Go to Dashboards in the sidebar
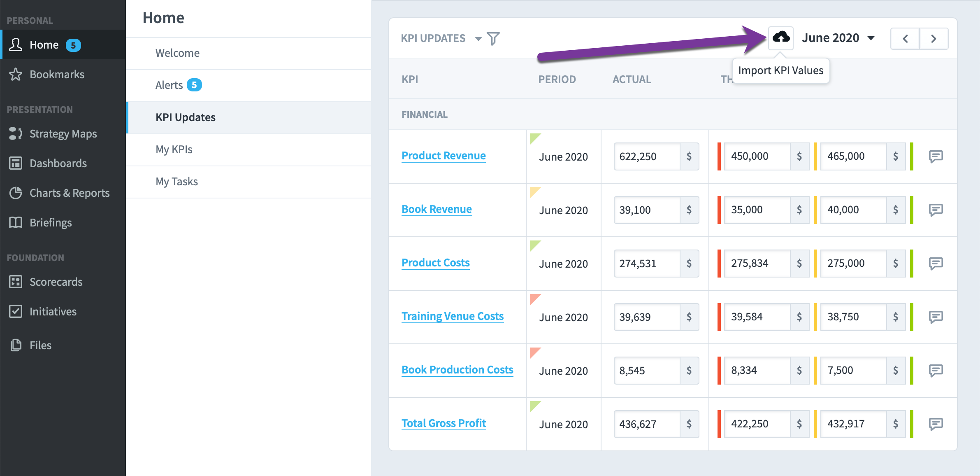This screenshot has width=980, height=476. (58, 163)
